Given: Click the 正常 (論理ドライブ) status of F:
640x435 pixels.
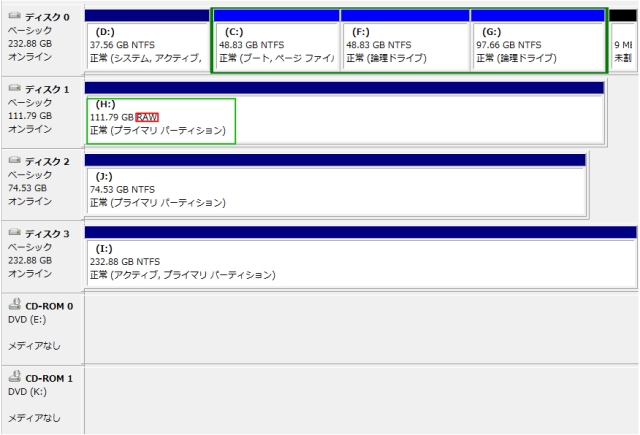Looking at the screenshot, I should [386, 58].
